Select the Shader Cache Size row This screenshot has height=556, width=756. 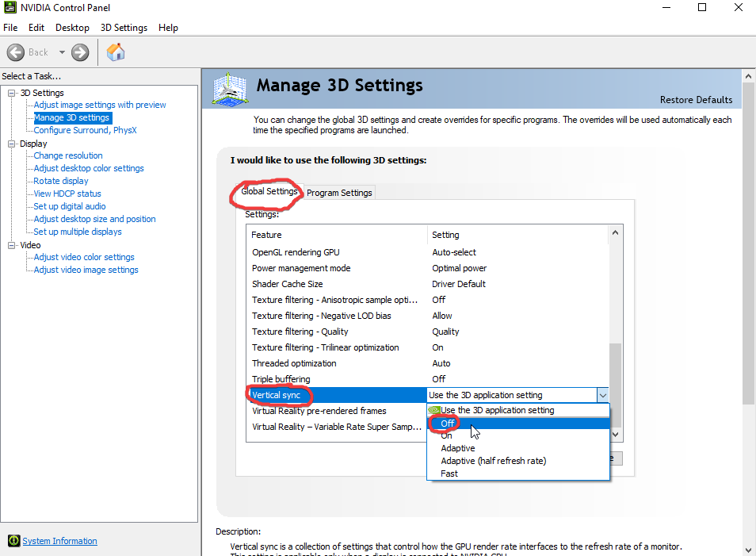coord(428,284)
